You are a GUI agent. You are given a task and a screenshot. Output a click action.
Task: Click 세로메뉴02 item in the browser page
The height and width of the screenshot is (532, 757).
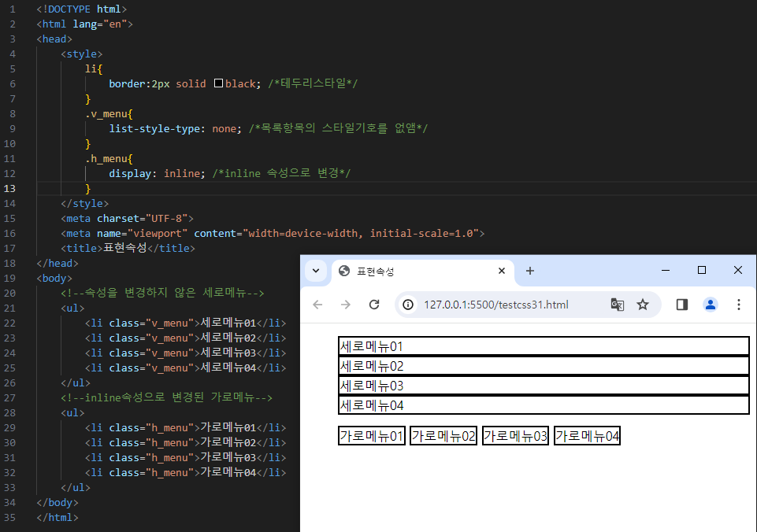pos(544,366)
